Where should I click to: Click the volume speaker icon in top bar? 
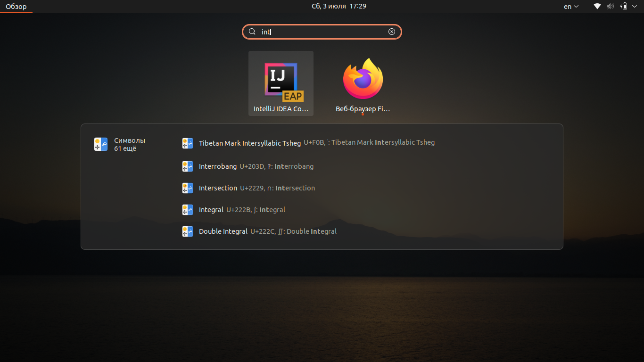(611, 7)
